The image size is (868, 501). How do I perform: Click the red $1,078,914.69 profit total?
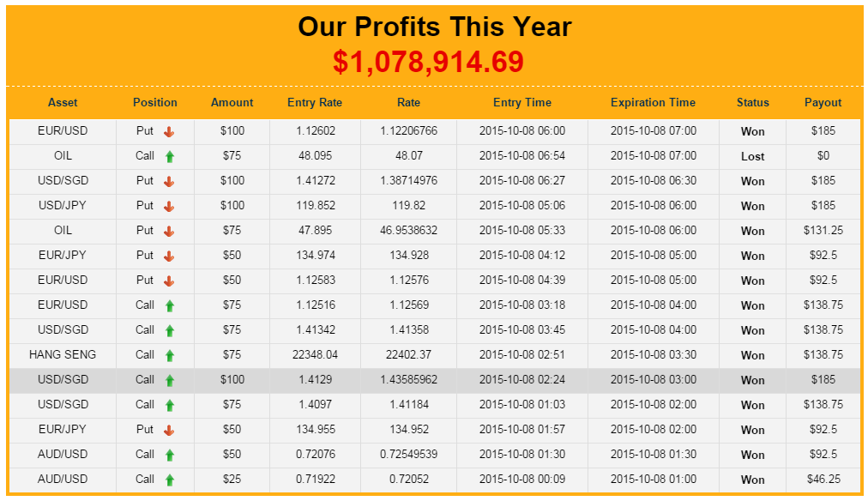429,62
